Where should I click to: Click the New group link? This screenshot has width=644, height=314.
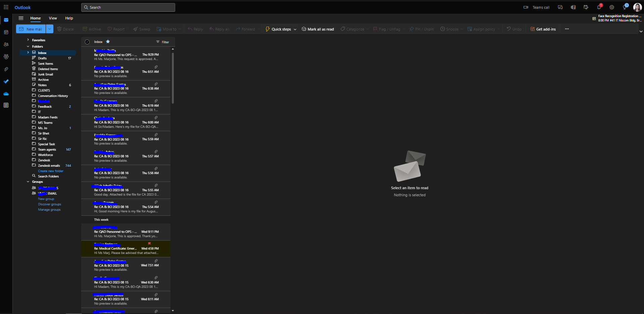point(46,199)
